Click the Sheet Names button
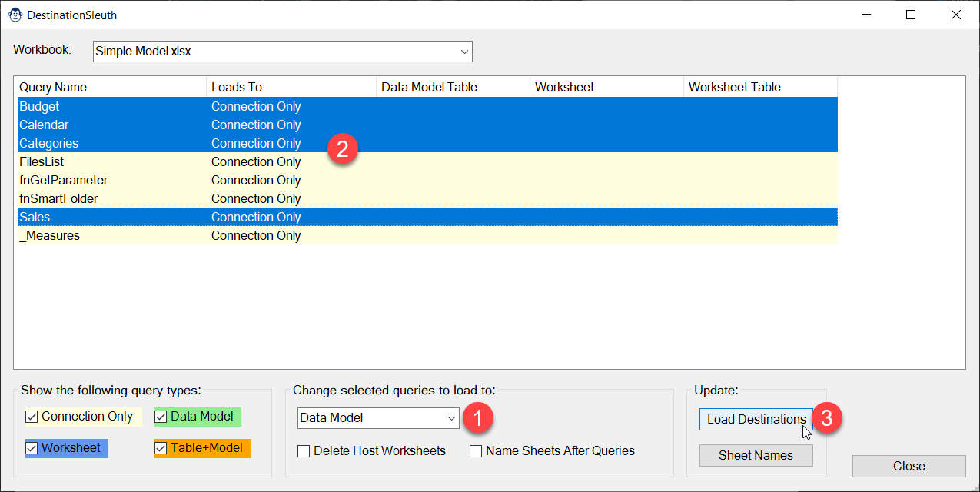This screenshot has width=980, height=492. click(756, 455)
